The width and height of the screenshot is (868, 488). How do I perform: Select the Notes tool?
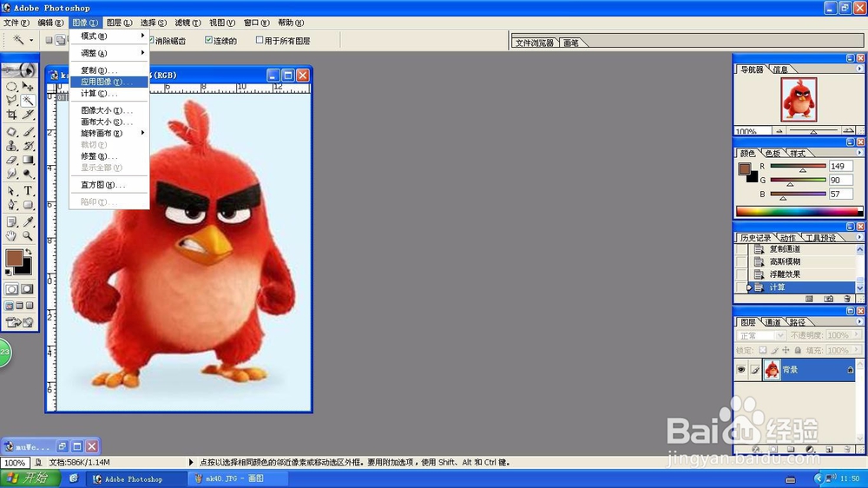(11, 222)
